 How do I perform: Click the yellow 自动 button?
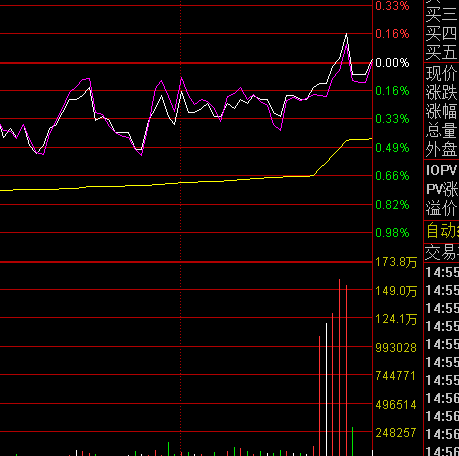click(442, 231)
